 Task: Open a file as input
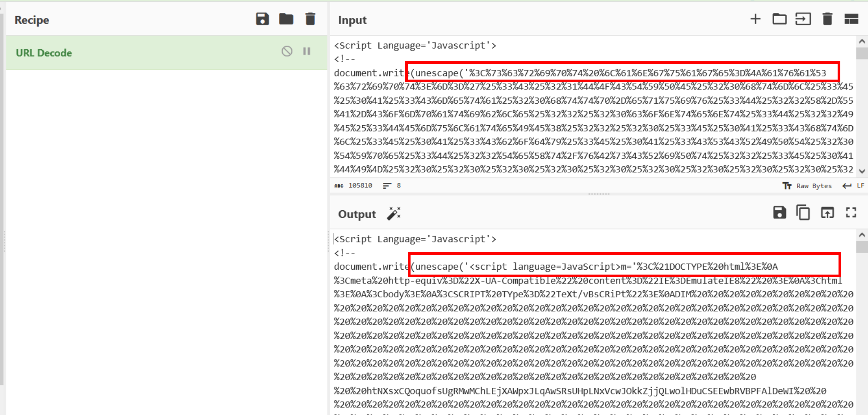[x=779, y=19]
